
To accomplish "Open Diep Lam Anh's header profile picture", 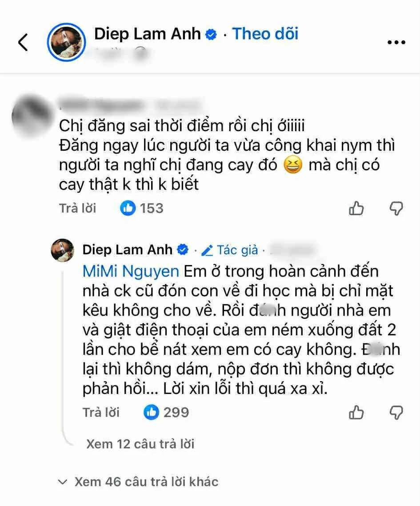I will (67, 42).
